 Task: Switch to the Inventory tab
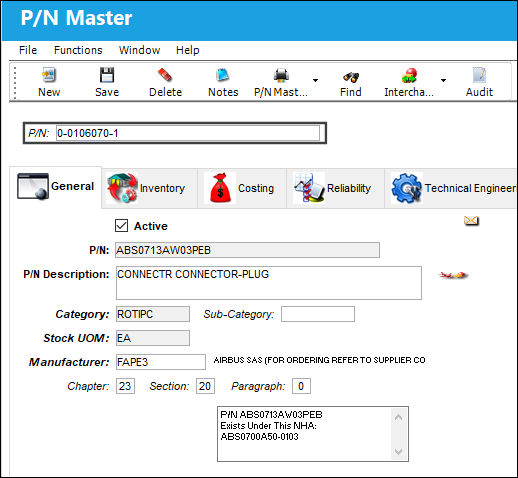(x=149, y=188)
